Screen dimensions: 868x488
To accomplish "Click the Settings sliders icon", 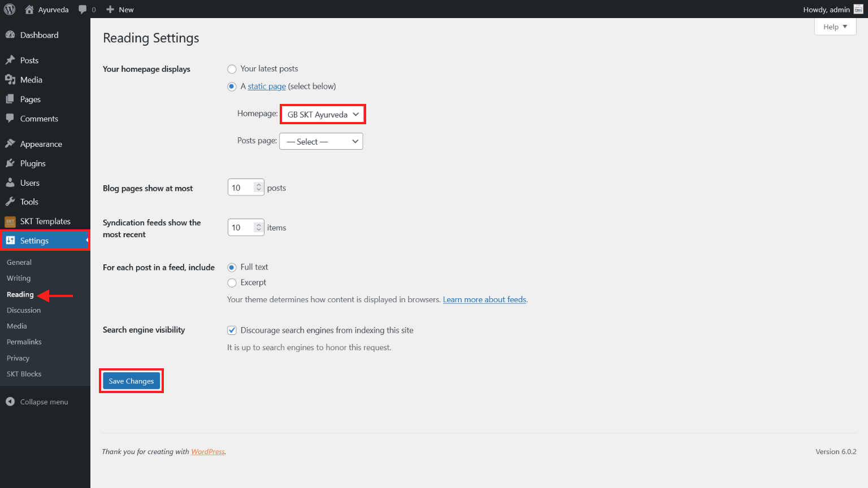I will pos(10,240).
